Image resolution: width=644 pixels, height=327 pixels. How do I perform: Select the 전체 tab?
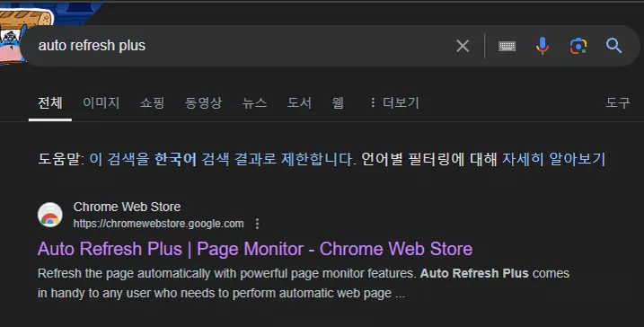pyautogui.click(x=50, y=102)
